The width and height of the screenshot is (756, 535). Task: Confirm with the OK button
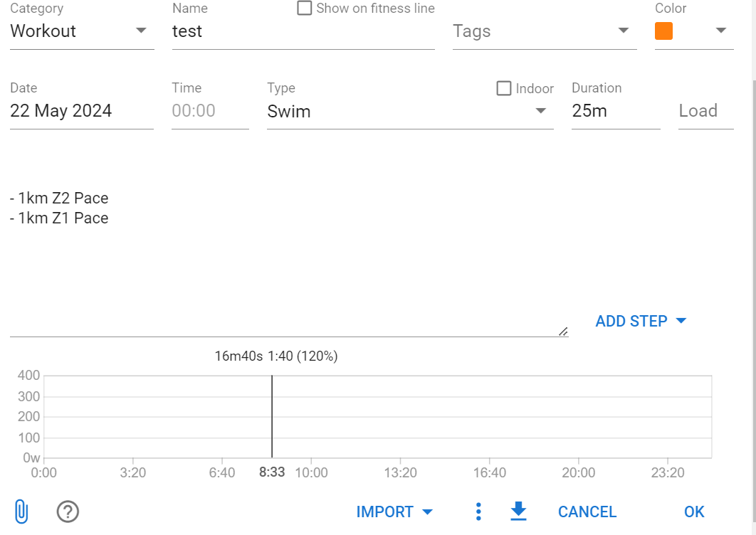coord(694,512)
